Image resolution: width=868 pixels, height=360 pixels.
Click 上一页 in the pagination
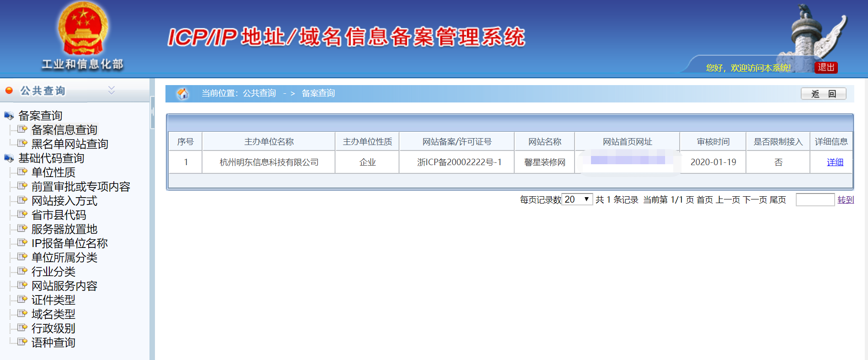coord(728,200)
